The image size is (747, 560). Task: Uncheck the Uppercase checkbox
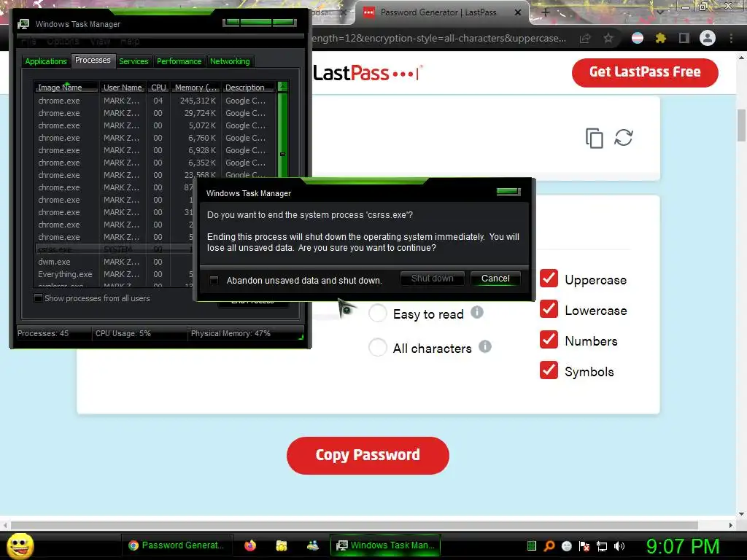pyautogui.click(x=549, y=278)
